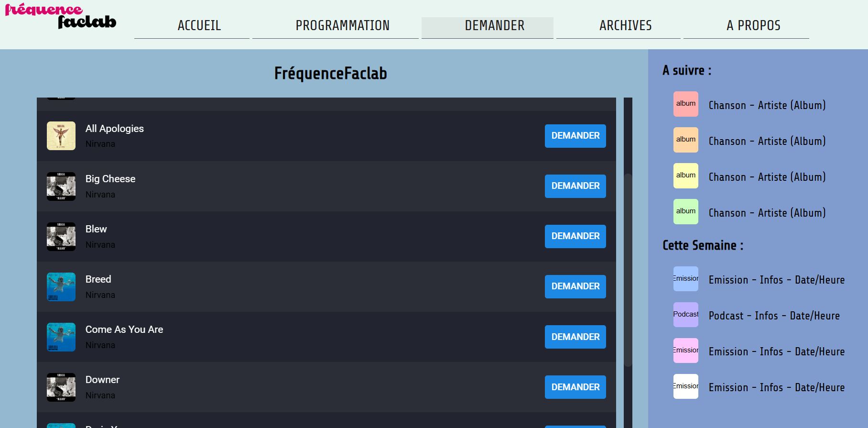Click the green album swatch in A suivre
868x428 pixels.
pyautogui.click(x=686, y=212)
